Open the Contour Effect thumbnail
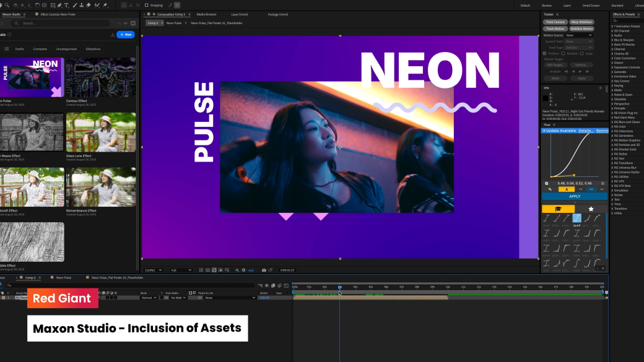Screen dimensions: 644x362 [x=100, y=77]
